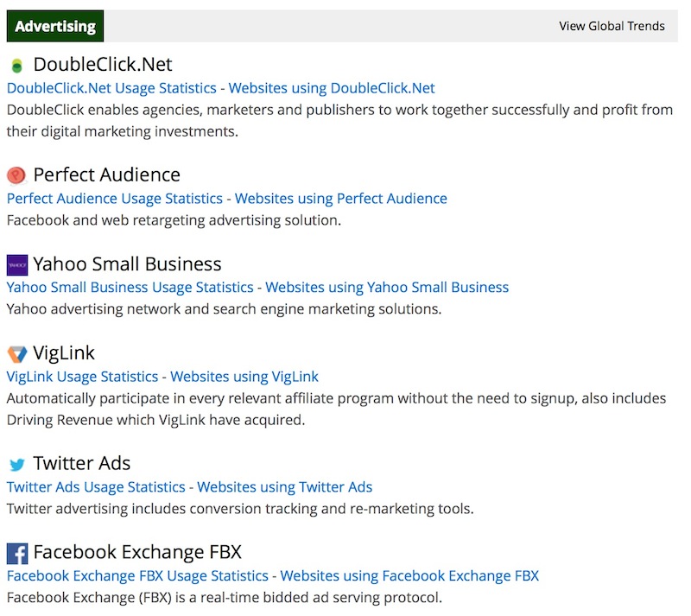Open Facebook Exchange FBX Usage Statistics link

click(137, 576)
